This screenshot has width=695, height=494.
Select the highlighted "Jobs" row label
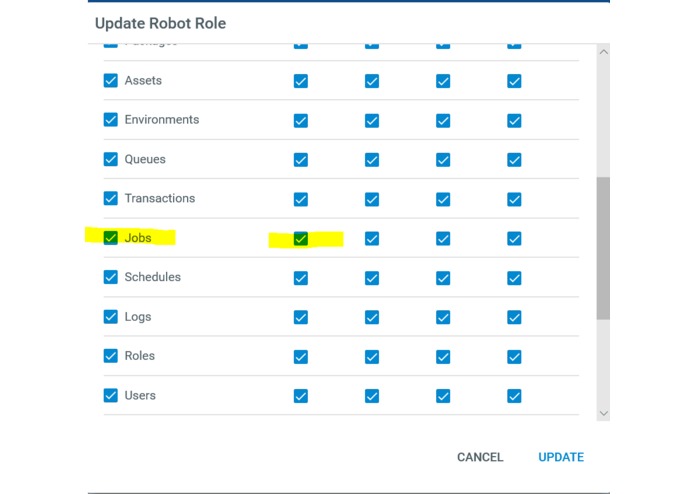(x=138, y=238)
